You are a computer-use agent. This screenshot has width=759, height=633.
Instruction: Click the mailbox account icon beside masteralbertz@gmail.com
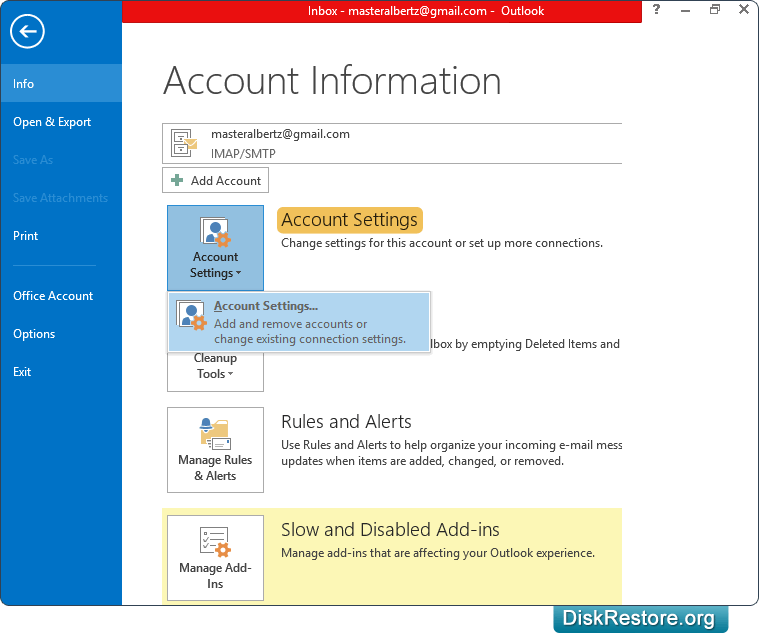pyautogui.click(x=184, y=143)
